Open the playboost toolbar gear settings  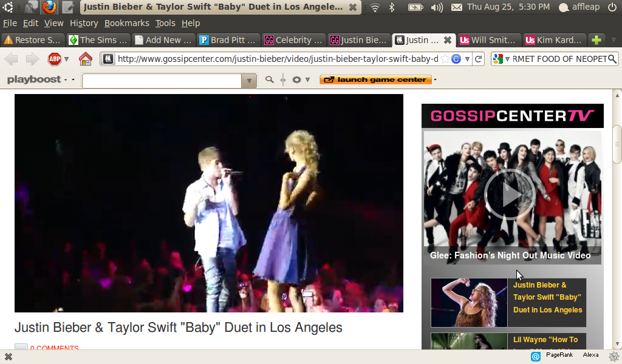(x=296, y=79)
